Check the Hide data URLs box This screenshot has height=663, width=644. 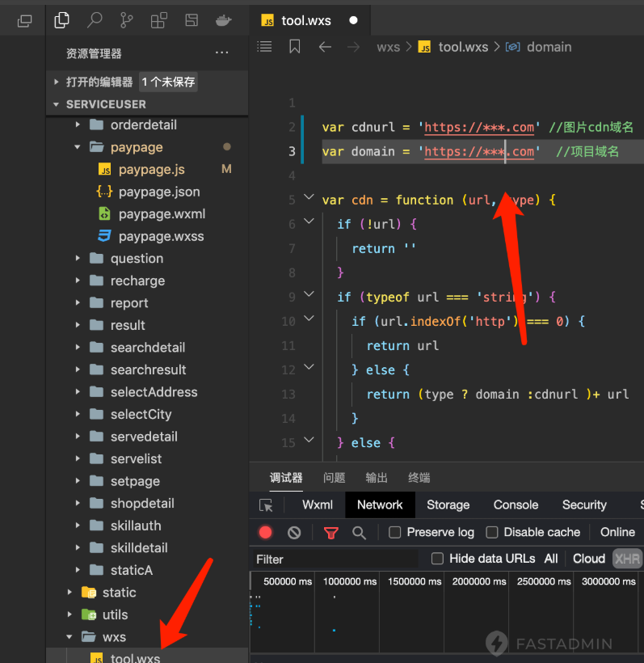click(437, 559)
